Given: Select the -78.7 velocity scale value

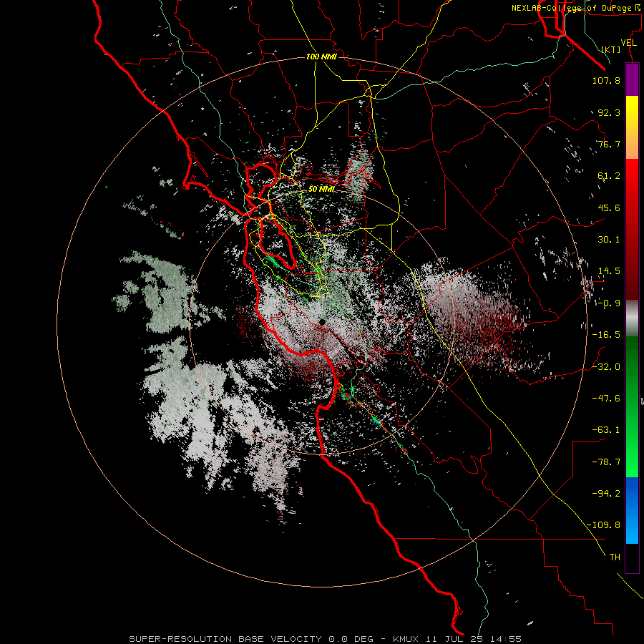Looking at the screenshot, I should point(606,462).
